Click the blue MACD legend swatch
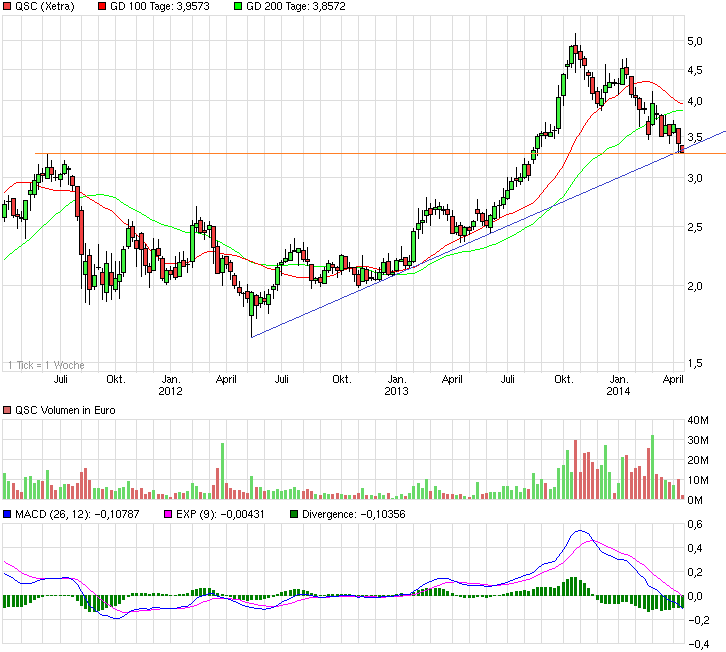 [7, 514]
